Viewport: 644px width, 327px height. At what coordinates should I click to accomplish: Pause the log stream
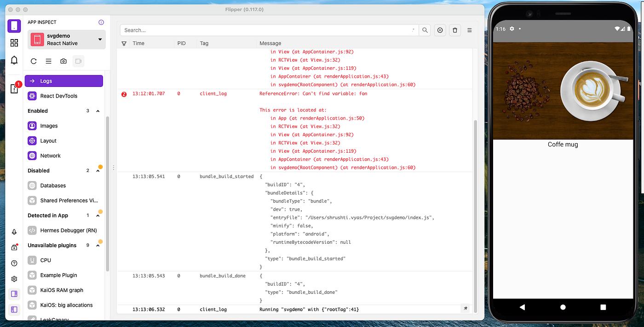click(x=440, y=30)
